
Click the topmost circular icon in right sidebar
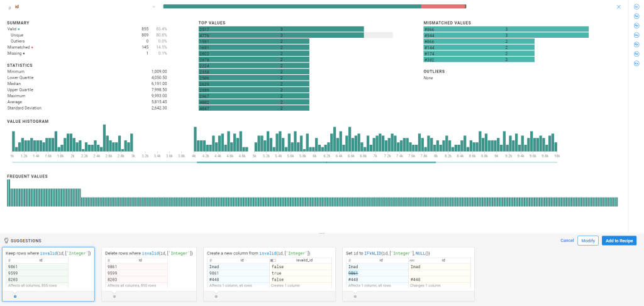[636, 6]
